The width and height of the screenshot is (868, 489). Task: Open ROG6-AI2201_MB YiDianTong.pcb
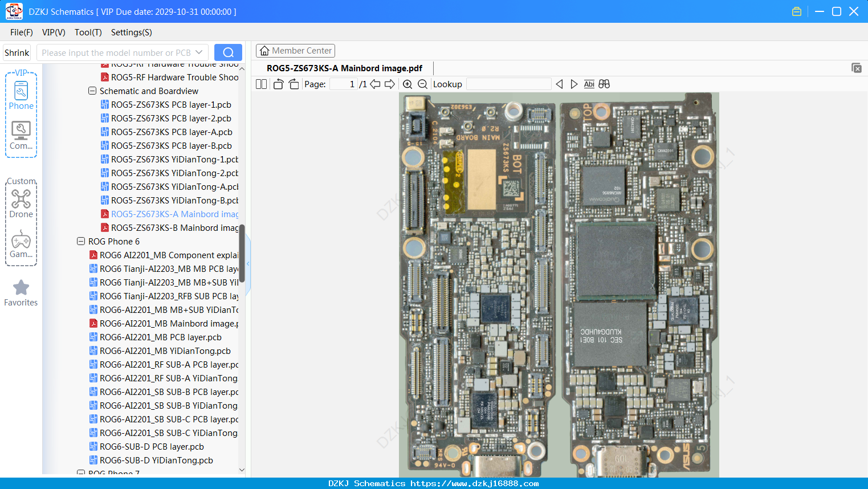click(165, 351)
